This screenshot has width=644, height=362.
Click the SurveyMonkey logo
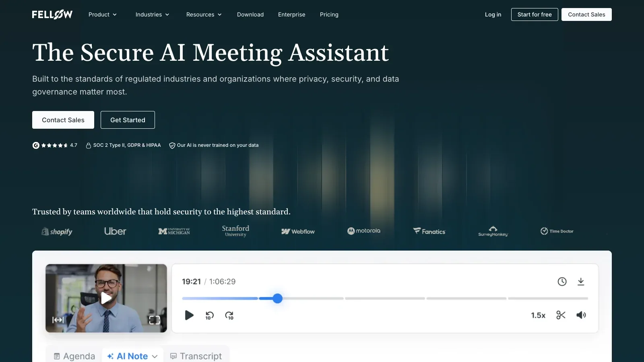[x=493, y=231]
